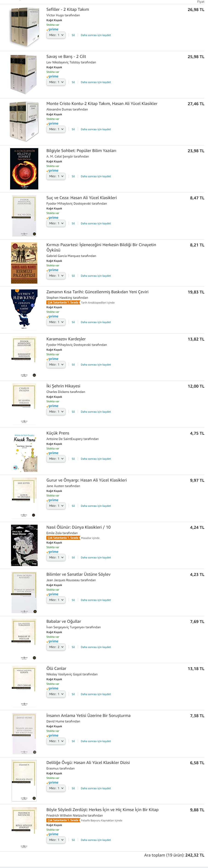Open Kırmızı Pazartesi cover thumbnail

24,263
